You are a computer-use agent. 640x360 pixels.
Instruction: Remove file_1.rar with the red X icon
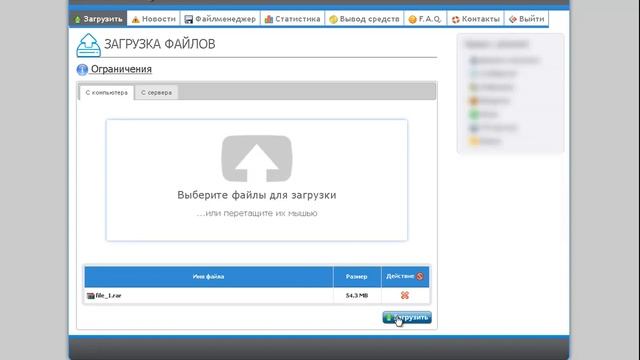tap(404, 295)
